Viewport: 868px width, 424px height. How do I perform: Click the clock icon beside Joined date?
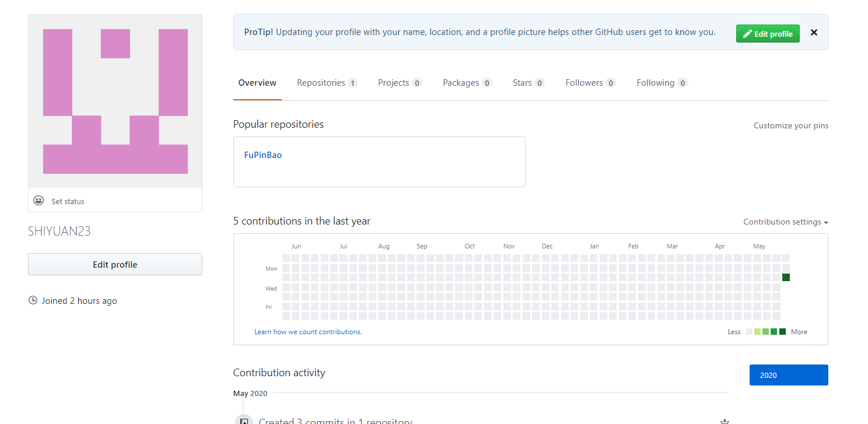tap(33, 300)
